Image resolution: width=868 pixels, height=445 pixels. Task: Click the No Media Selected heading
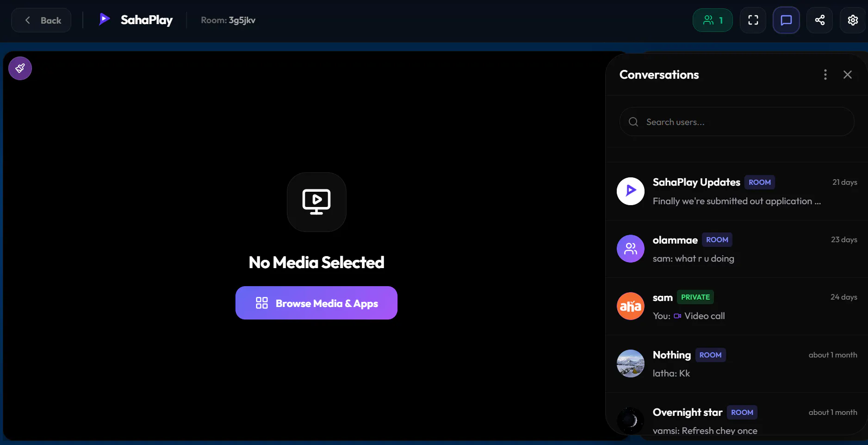click(x=316, y=263)
